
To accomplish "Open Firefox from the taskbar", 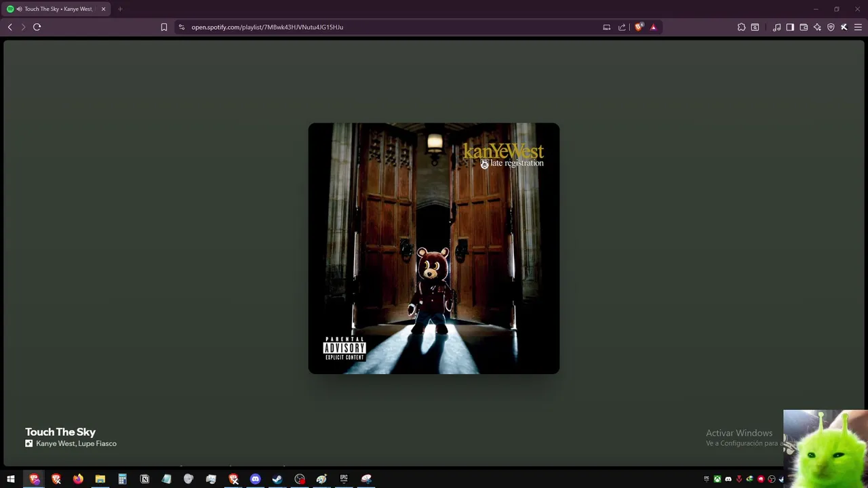I will pos(78,479).
